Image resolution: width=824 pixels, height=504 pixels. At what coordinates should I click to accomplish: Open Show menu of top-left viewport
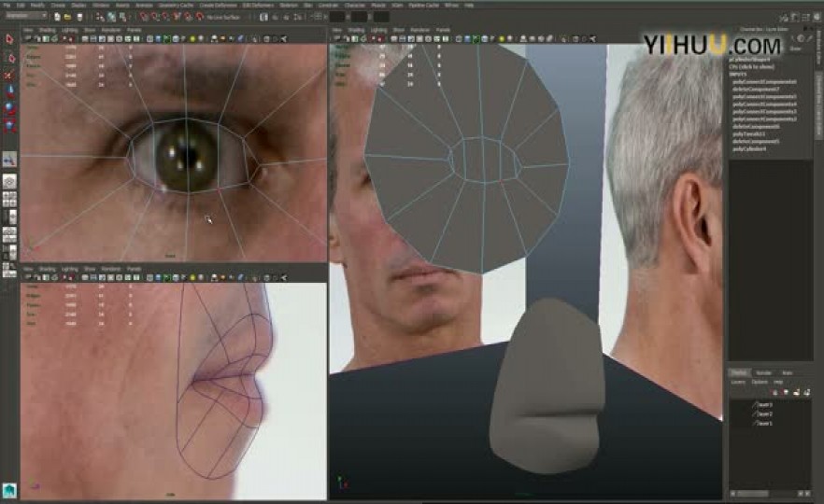pos(90,30)
